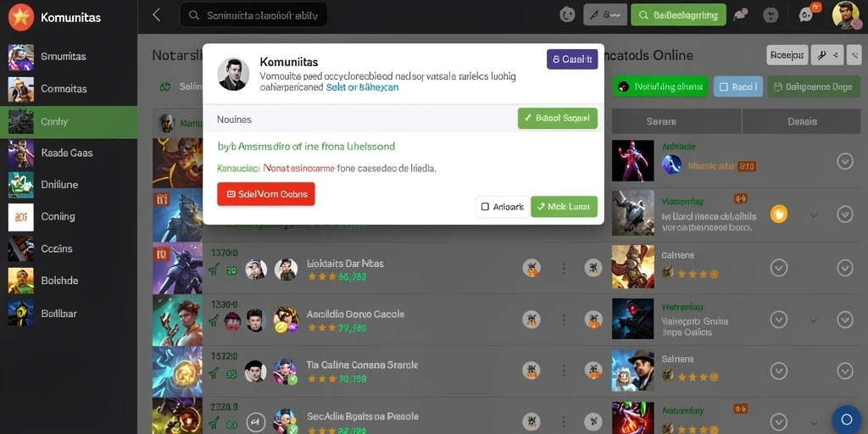Open messages icon with orange badge
Screen dimensions: 868x434
point(808,14)
